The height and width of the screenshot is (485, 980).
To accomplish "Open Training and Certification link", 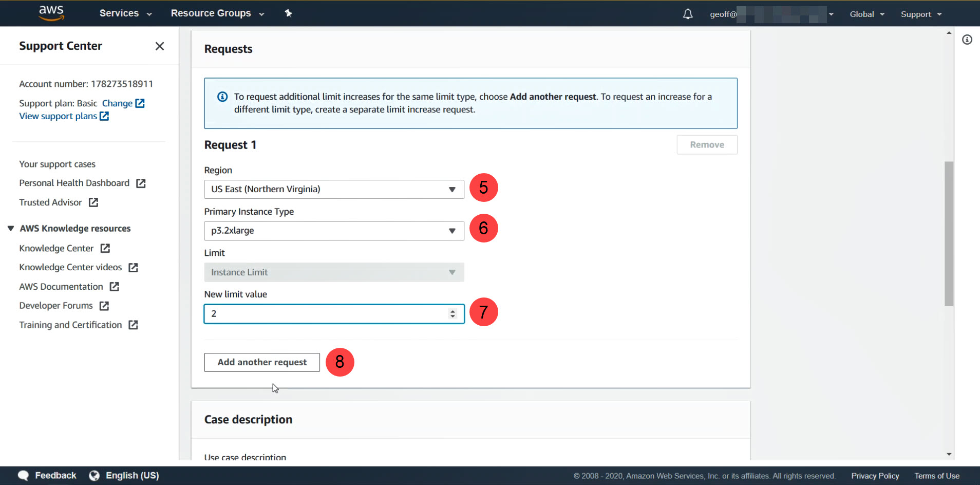I will 70,325.
